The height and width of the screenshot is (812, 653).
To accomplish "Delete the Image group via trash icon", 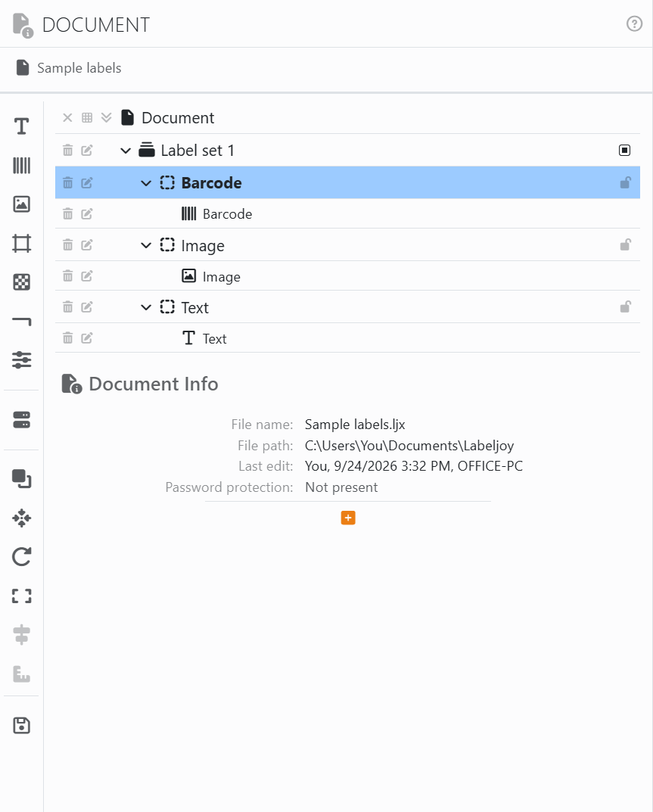I will [x=68, y=245].
